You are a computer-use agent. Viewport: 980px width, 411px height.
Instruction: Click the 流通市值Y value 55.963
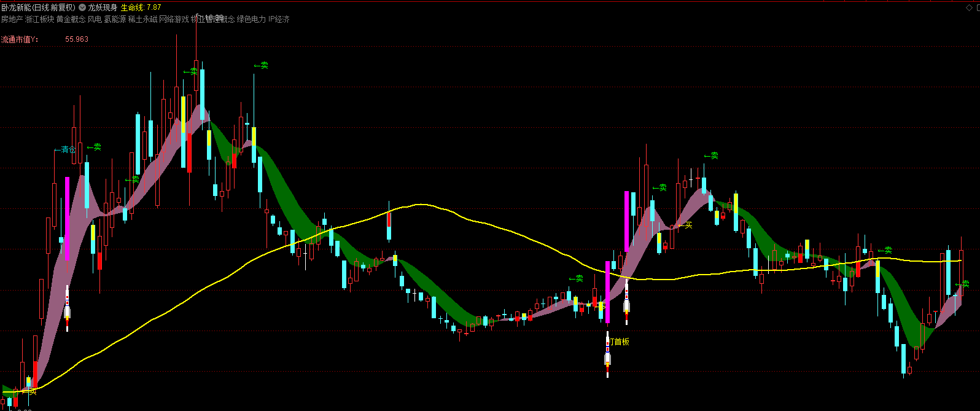(x=77, y=39)
